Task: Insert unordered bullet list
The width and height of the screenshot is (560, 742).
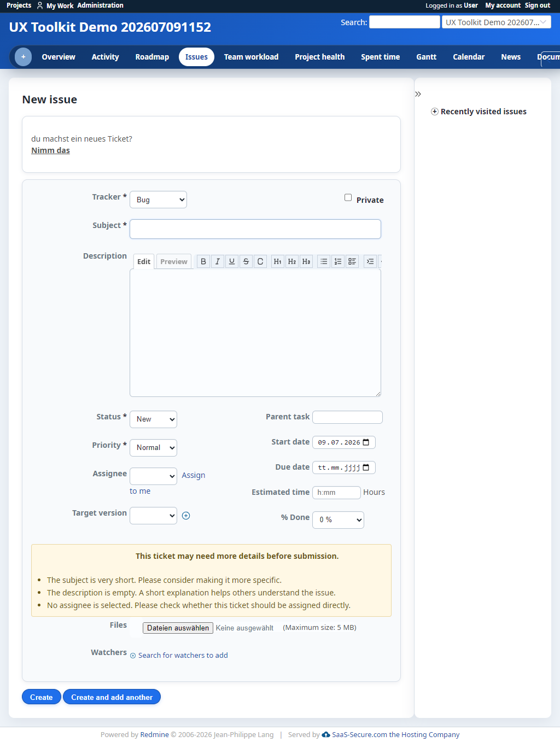Action: coord(324,261)
